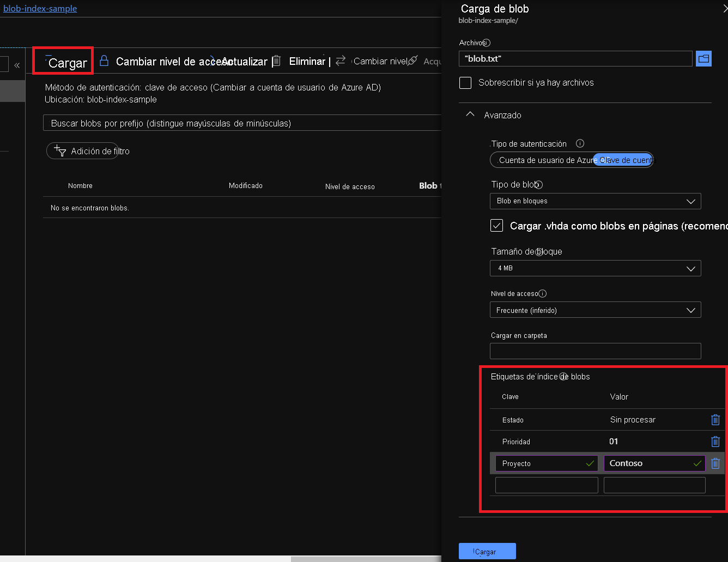Click the info icon beside Tipo de autenticación
This screenshot has height=562, width=728.
pyautogui.click(x=580, y=143)
